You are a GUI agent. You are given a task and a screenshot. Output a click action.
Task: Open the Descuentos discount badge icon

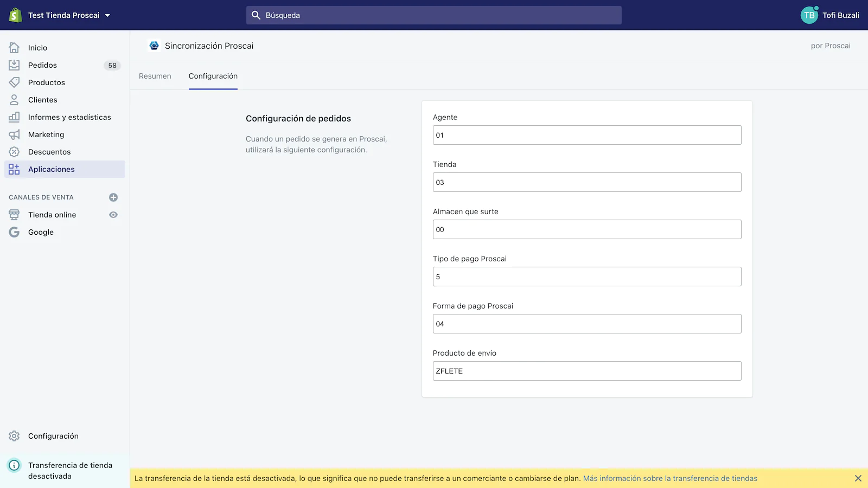point(14,152)
